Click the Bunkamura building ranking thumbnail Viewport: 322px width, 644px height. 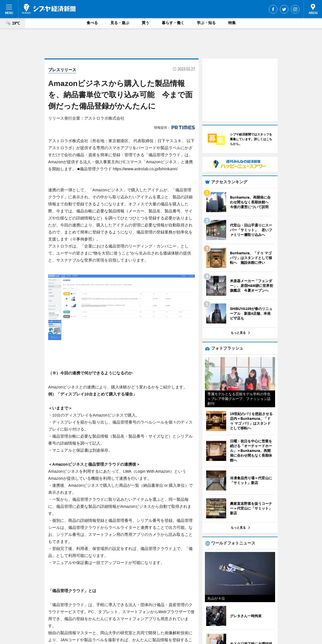pos(216,202)
